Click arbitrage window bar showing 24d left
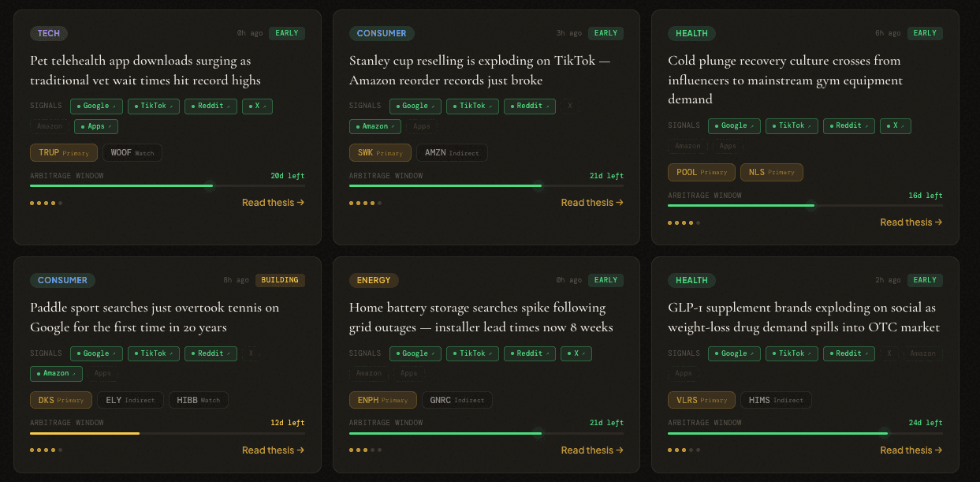 (805, 433)
